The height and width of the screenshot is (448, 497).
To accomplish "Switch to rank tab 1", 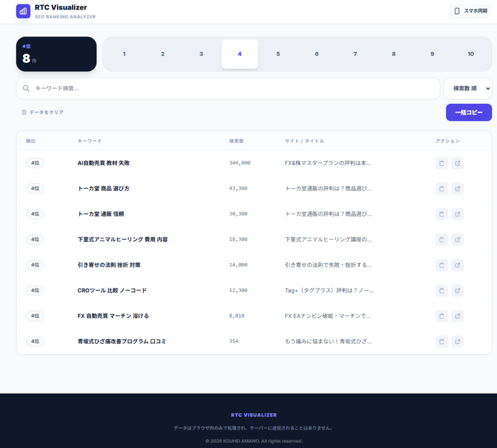I will 124,54.
